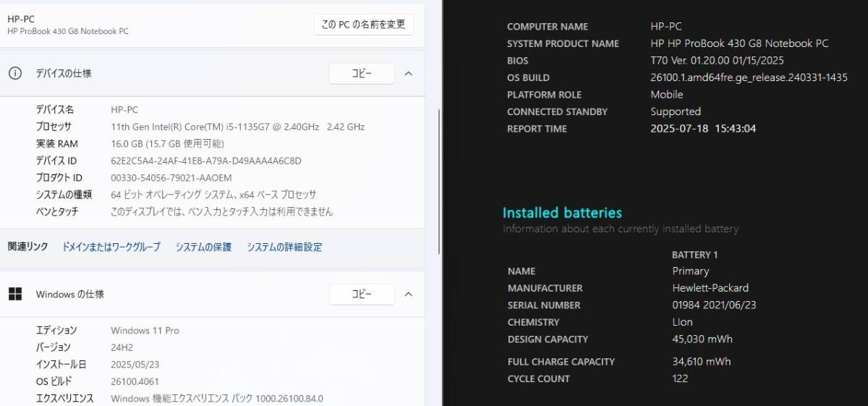Image resolution: width=868 pixels, height=406 pixels.
Task: Select the install date 2025/05/23
Action: coord(135,364)
